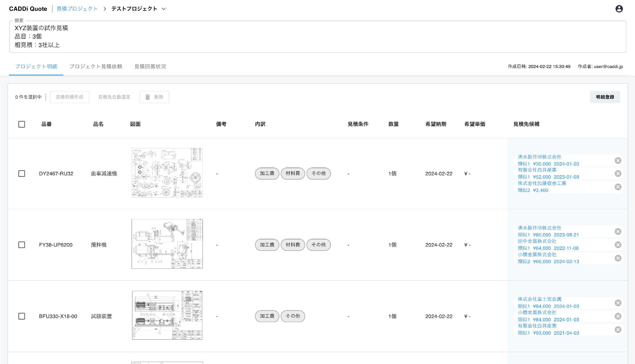This screenshot has height=364, width=635.
Task: Remove 清水製作所株式会社 candidate in DY2467-RU32 row
Action: [618, 161]
